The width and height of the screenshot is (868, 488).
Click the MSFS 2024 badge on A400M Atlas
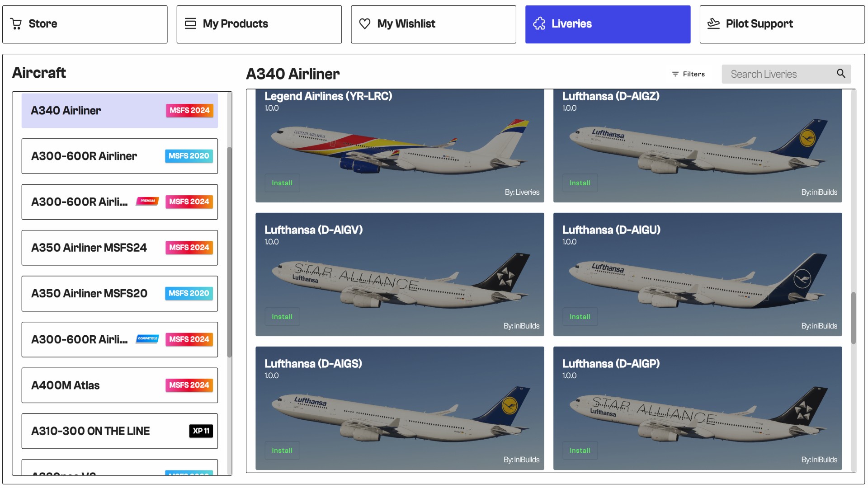click(x=189, y=385)
